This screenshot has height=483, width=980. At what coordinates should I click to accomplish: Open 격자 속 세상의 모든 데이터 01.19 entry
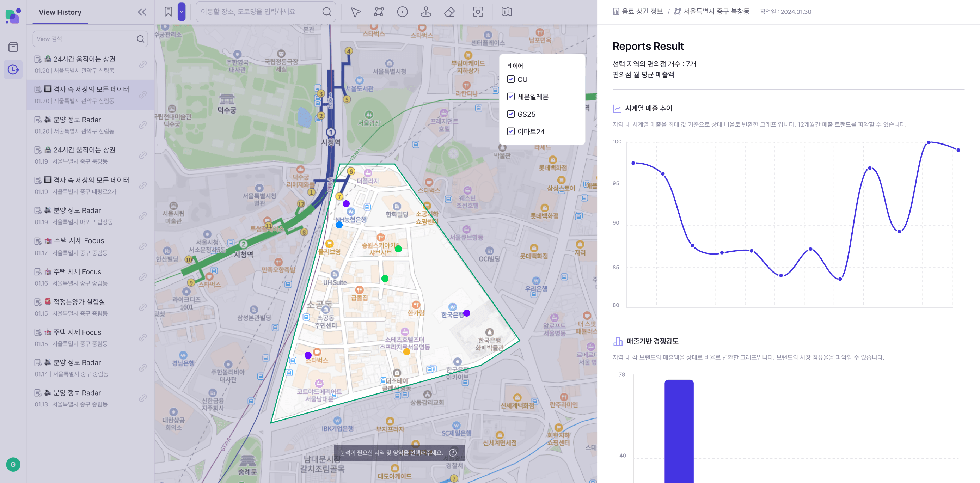90,185
